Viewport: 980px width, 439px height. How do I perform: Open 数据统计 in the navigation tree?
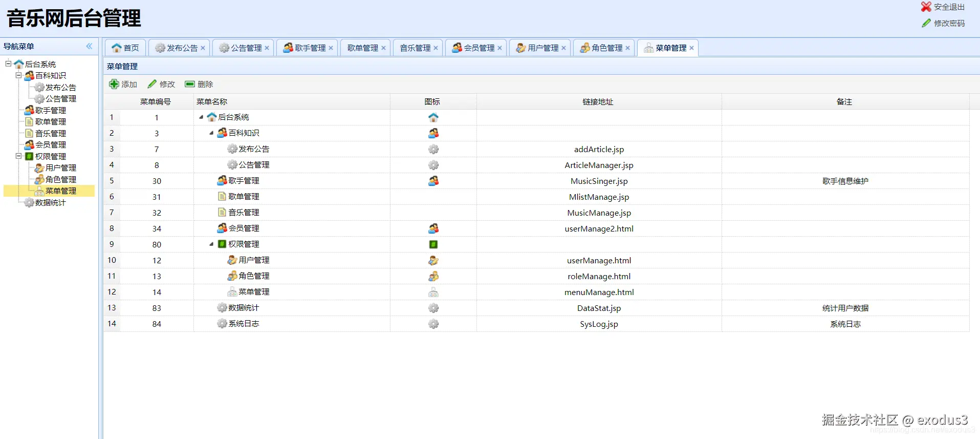(x=51, y=203)
